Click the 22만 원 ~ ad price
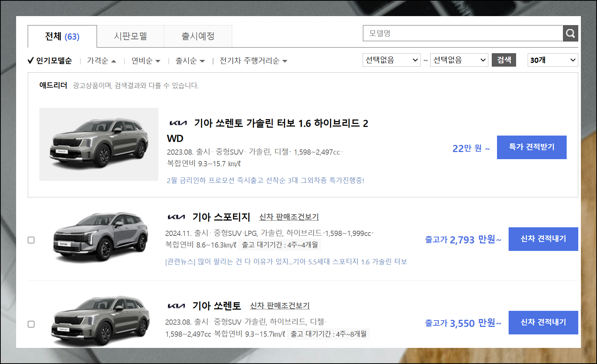Image resolution: width=597 pixels, height=364 pixels. 471,148
